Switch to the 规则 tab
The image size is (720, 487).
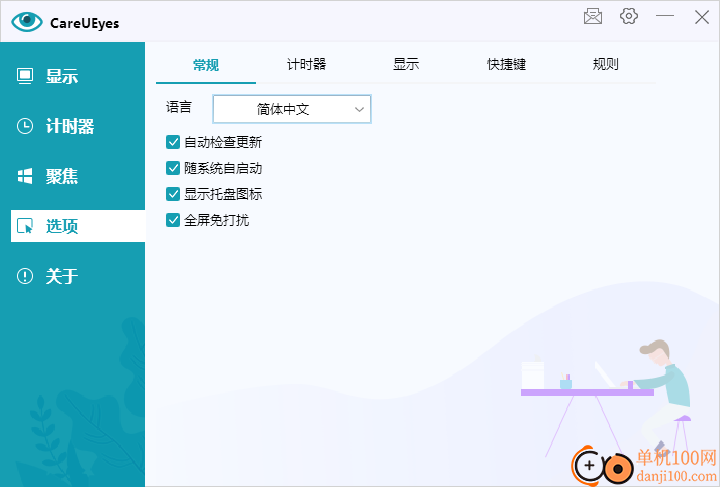pyautogui.click(x=606, y=64)
